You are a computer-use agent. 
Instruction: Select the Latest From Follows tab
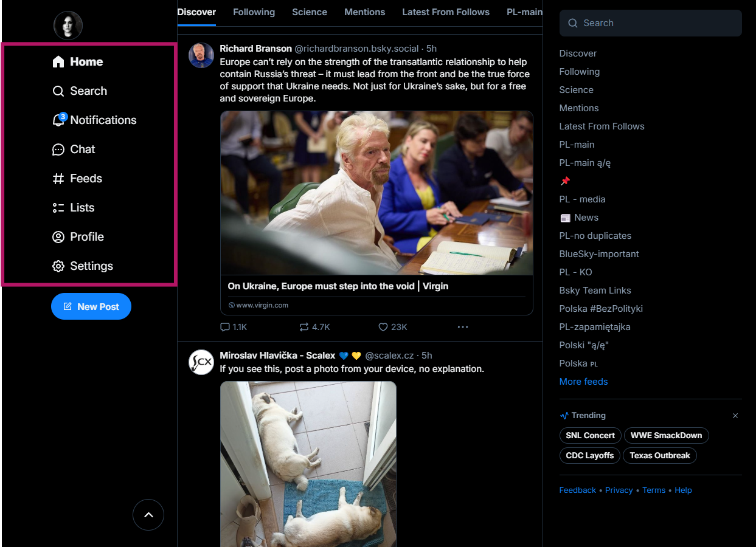[x=445, y=12]
